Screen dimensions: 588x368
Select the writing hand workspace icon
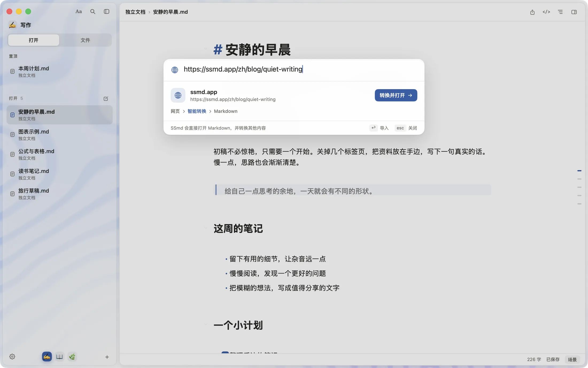coord(47,356)
